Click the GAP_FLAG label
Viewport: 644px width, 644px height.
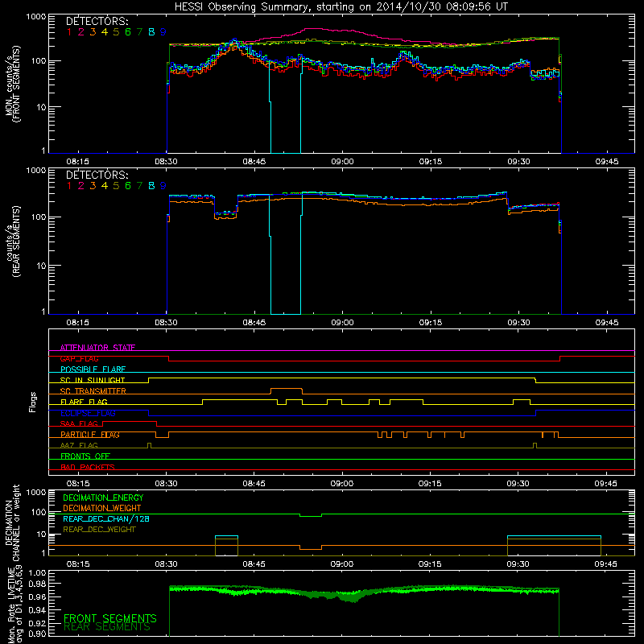79,358
